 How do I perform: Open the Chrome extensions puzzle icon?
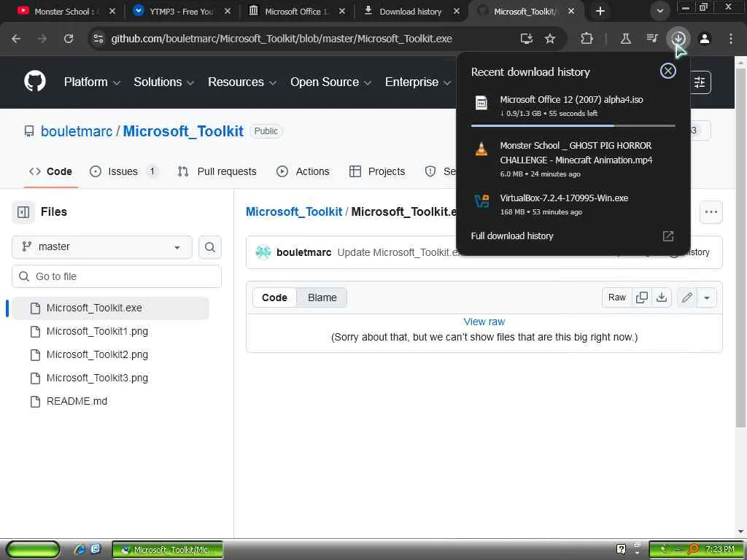(x=587, y=39)
